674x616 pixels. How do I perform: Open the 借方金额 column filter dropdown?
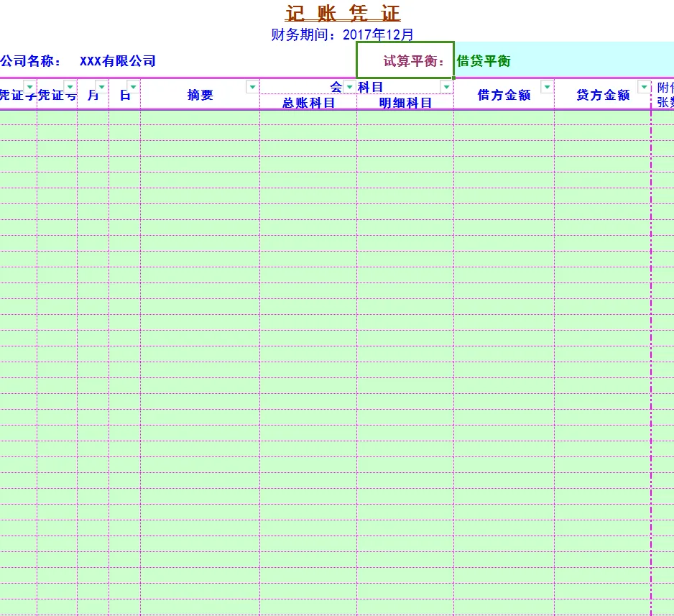pyautogui.click(x=548, y=87)
